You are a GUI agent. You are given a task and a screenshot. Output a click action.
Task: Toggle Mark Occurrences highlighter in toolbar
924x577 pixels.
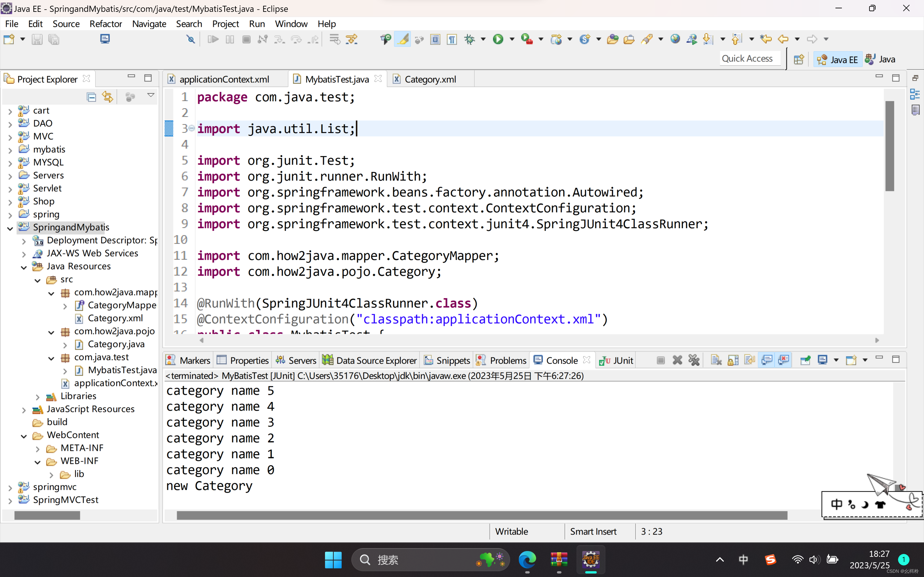[x=402, y=39]
